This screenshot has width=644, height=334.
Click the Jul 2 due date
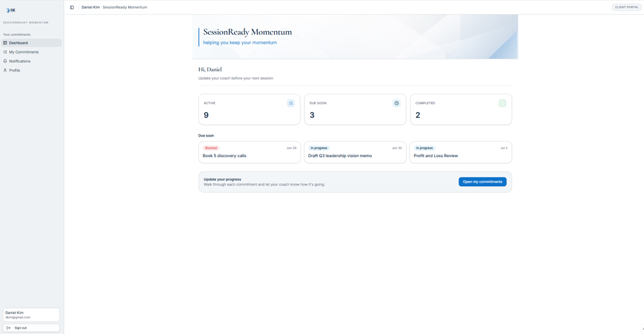click(x=503, y=148)
